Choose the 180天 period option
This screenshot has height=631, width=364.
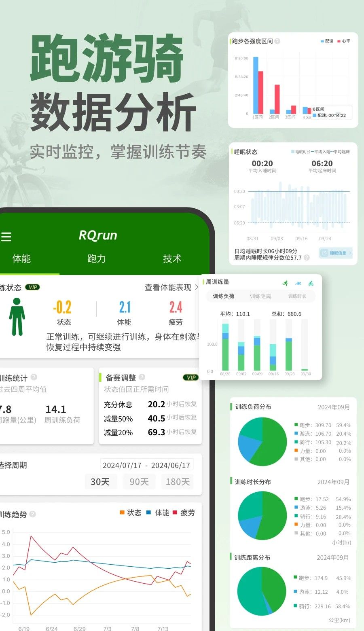tap(178, 482)
